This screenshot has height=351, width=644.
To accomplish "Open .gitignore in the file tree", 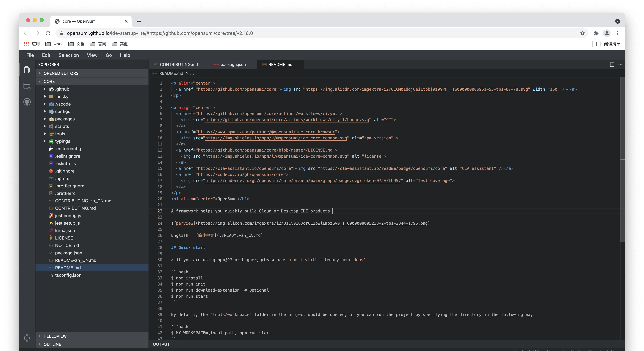I will pyautogui.click(x=92, y=171).
